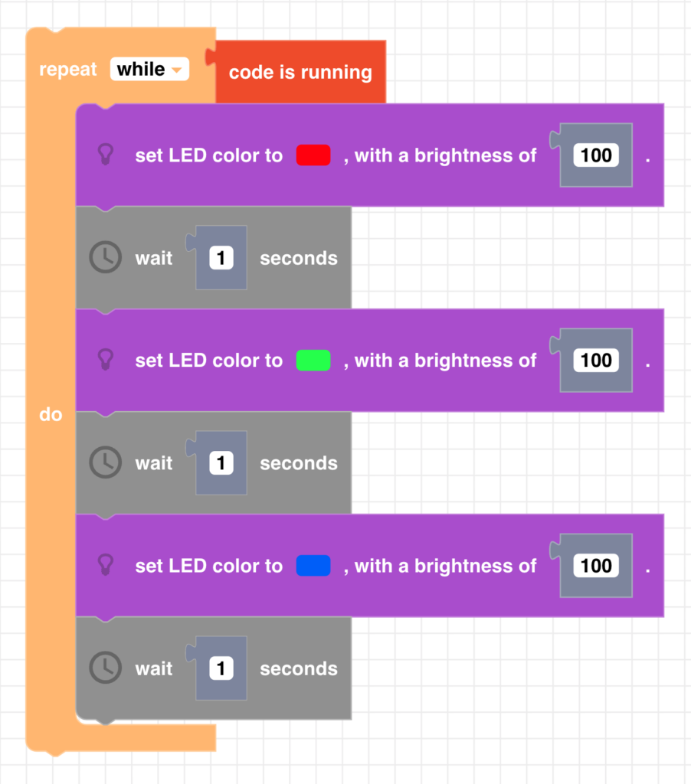Viewport: 691px width, 784px height.
Task: Open the repeat 'while' dropdown
Action: (149, 70)
